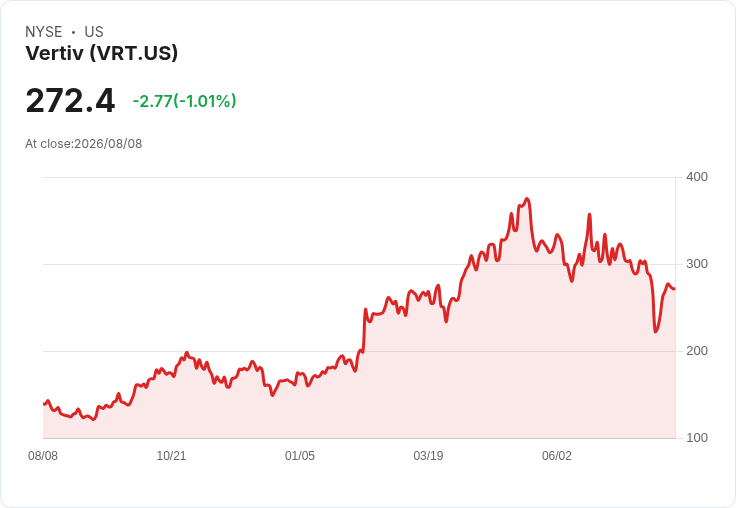The image size is (736, 508).
Task: Select the 10/21 date on x-axis
Action: point(171,456)
